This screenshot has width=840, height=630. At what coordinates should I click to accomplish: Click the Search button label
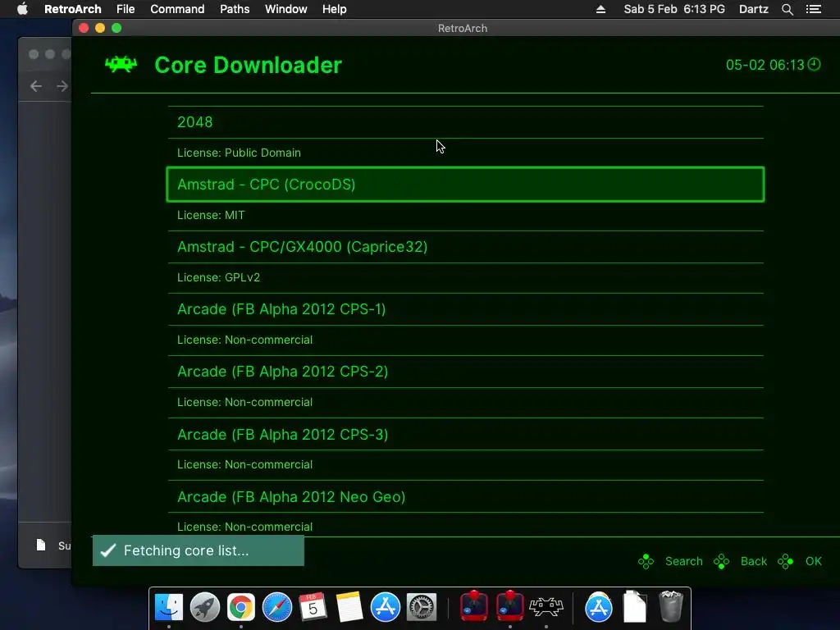coord(683,561)
